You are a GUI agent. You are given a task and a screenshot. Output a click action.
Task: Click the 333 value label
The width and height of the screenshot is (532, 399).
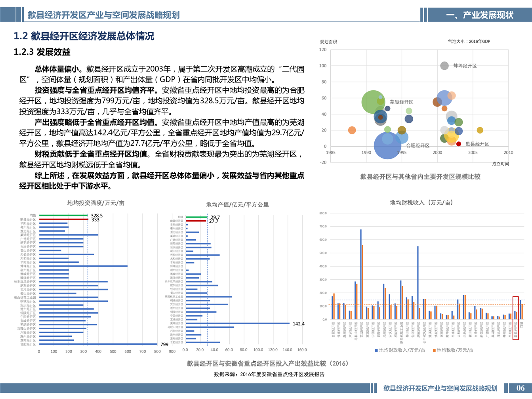click(95, 220)
